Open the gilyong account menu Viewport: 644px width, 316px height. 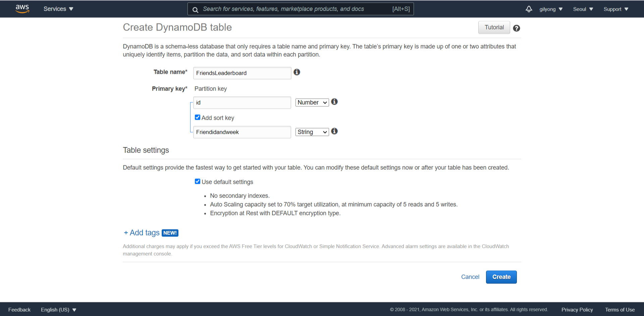pyautogui.click(x=551, y=9)
